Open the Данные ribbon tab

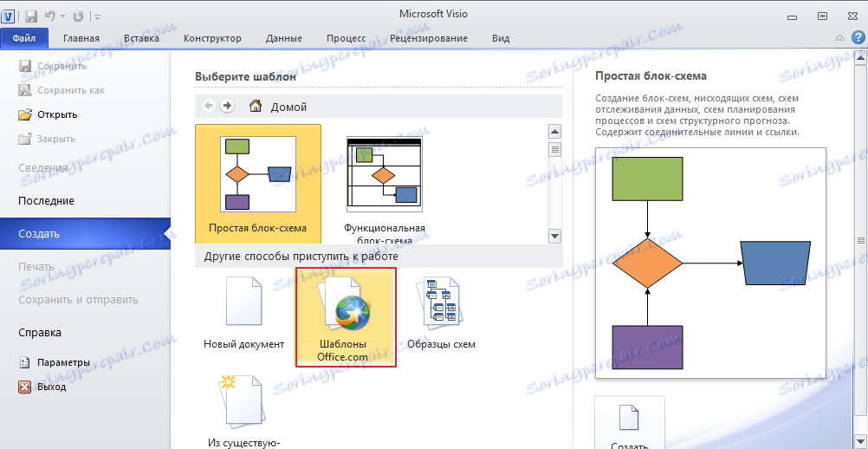284,38
